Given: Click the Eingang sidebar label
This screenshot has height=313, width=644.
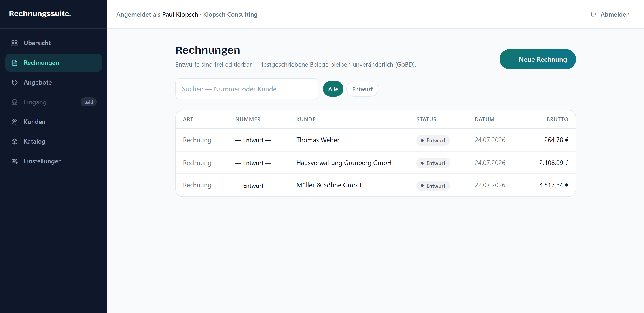Looking at the screenshot, I should (x=35, y=102).
